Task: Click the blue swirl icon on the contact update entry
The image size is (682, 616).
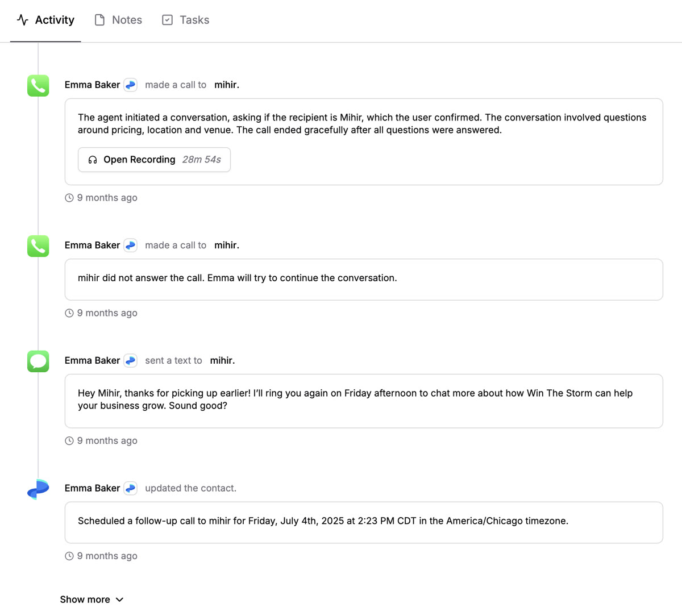Action: pyautogui.click(x=38, y=488)
